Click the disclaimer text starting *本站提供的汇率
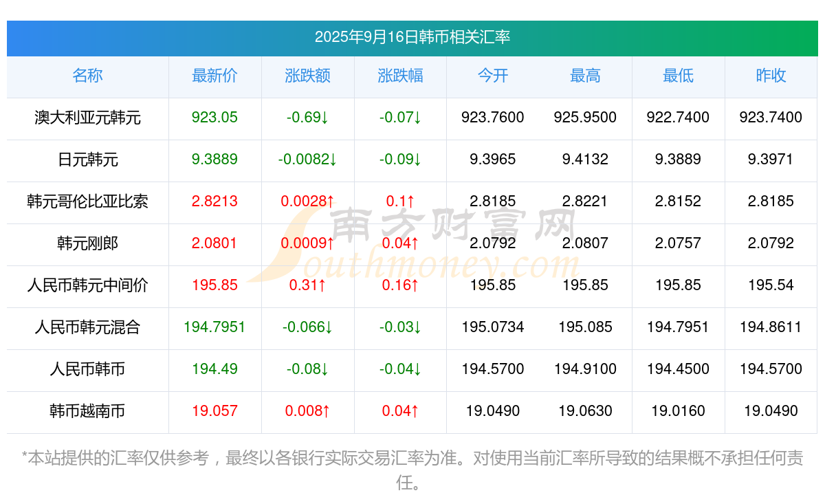This screenshot has height=504, width=825. pos(412,470)
